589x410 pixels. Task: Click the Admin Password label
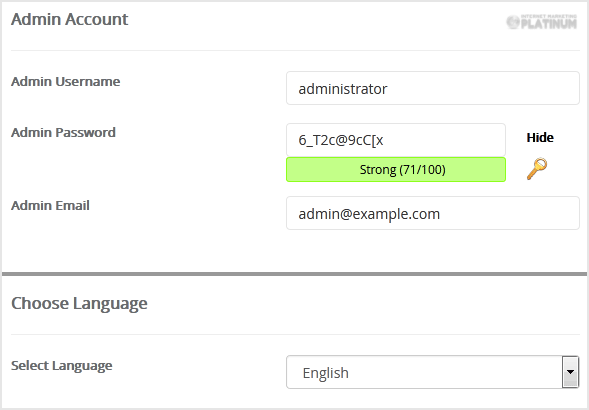63,133
